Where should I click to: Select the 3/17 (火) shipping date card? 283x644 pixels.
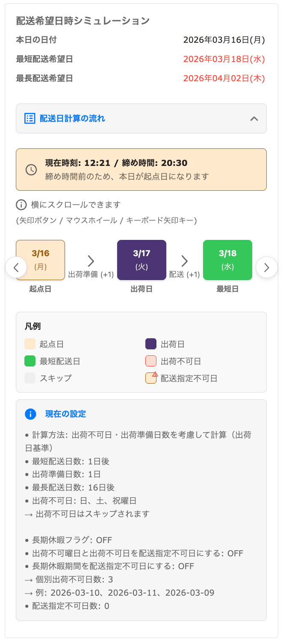click(141, 260)
